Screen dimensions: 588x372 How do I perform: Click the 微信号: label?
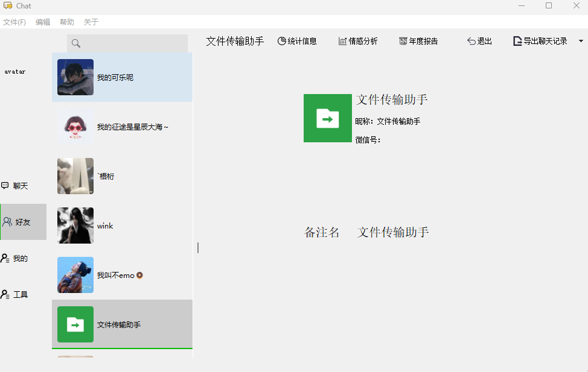(x=368, y=140)
